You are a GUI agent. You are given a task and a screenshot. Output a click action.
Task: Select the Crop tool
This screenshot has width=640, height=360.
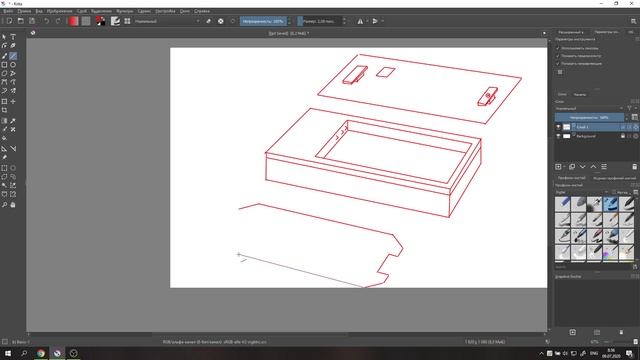tap(4, 110)
